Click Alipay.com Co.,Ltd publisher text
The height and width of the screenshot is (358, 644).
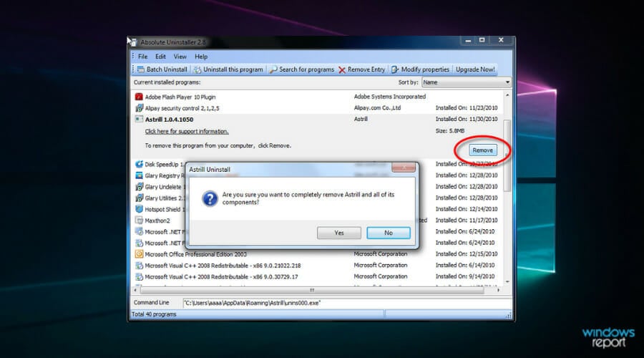click(377, 107)
